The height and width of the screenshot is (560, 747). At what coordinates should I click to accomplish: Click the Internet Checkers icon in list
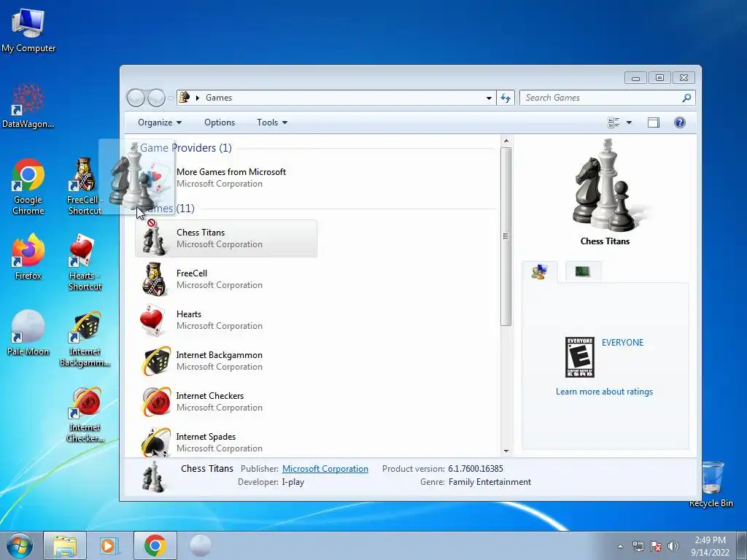pyautogui.click(x=156, y=402)
